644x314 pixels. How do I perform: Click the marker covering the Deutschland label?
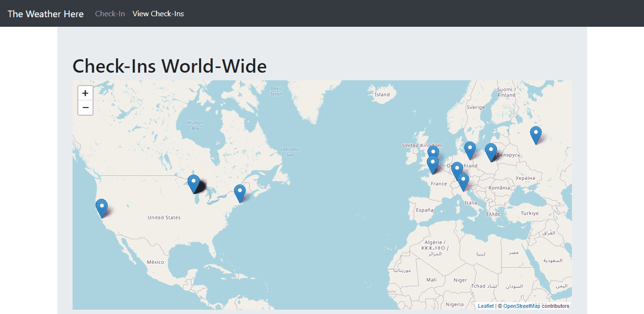[x=457, y=170]
